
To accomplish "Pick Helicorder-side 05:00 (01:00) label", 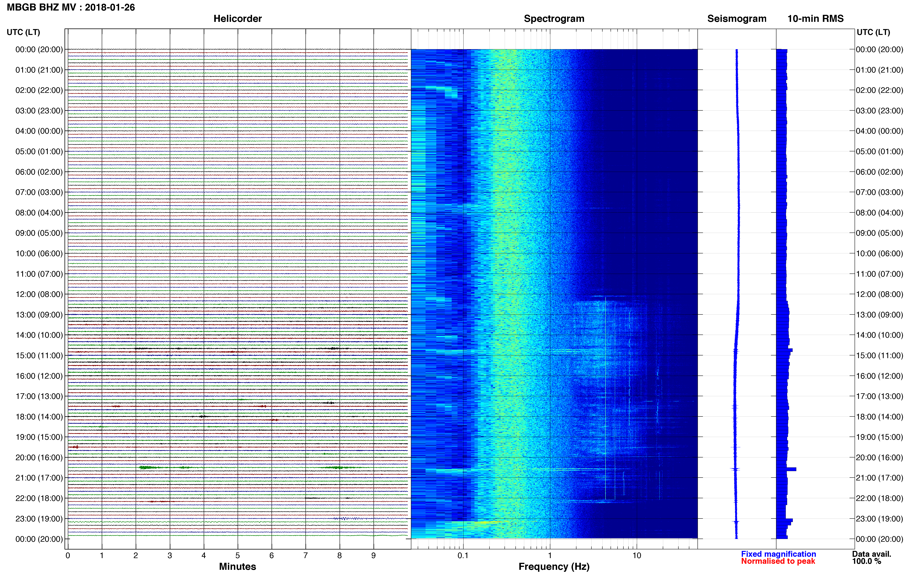I will pos(39,151).
